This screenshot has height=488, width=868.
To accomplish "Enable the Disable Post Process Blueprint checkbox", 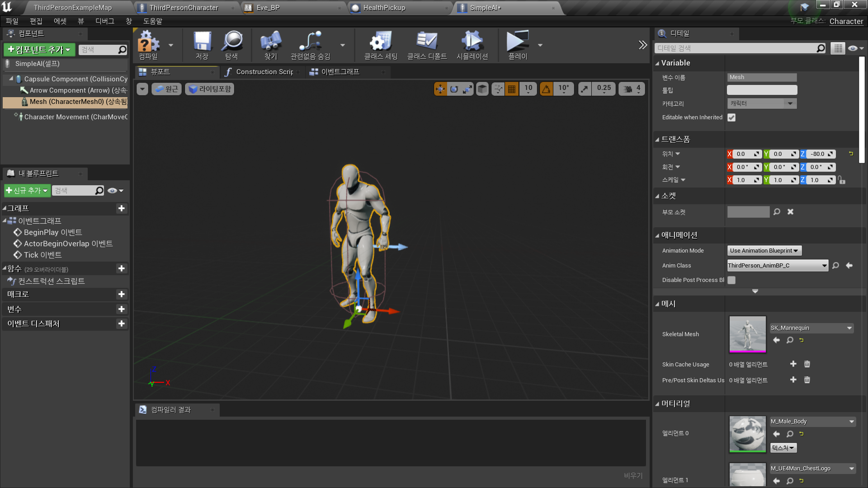I will click(x=731, y=280).
